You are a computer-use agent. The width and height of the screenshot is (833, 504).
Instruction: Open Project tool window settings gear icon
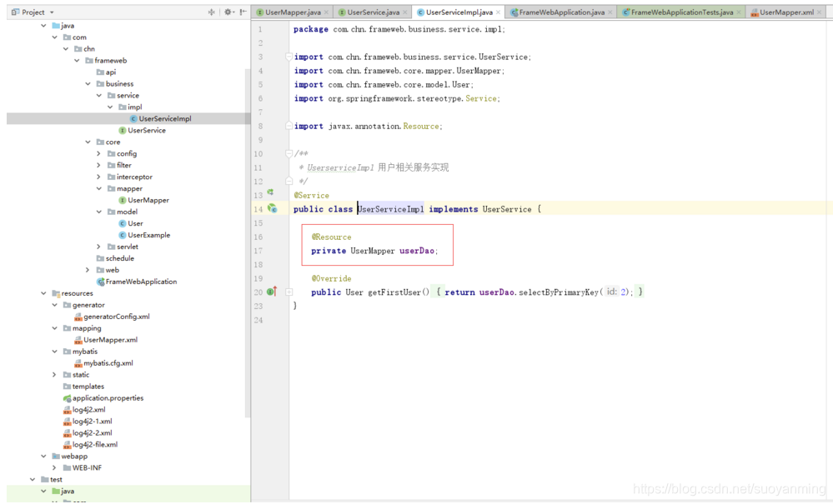[227, 13]
